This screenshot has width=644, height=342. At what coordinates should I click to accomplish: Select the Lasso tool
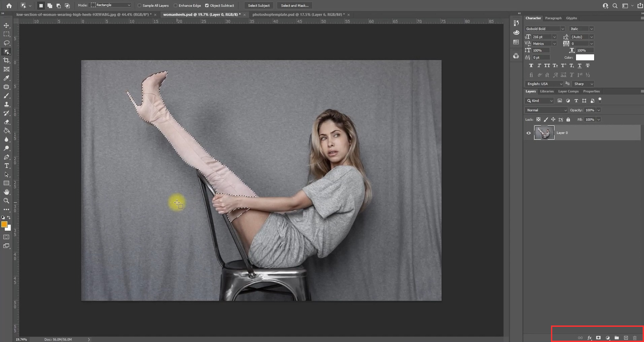click(x=6, y=43)
